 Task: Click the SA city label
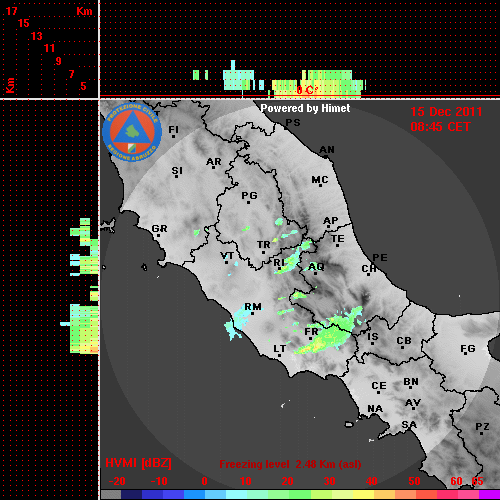pyautogui.click(x=409, y=425)
